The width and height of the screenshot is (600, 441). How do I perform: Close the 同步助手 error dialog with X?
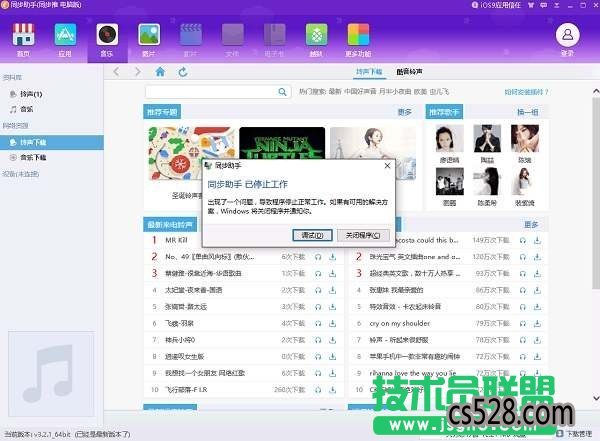(x=387, y=165)
